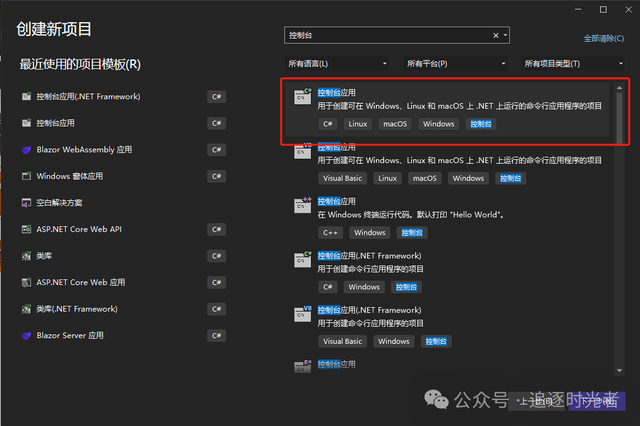Maximize the 创建新项目 dialog window
Image resolution: width=640 pixels, height=426 pixels.
click(603, 9)
